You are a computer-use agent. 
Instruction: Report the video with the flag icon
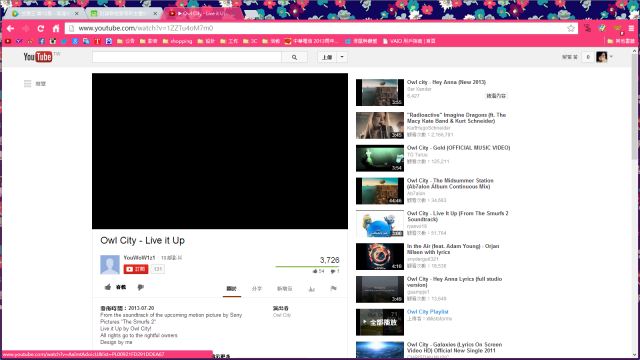333,289
